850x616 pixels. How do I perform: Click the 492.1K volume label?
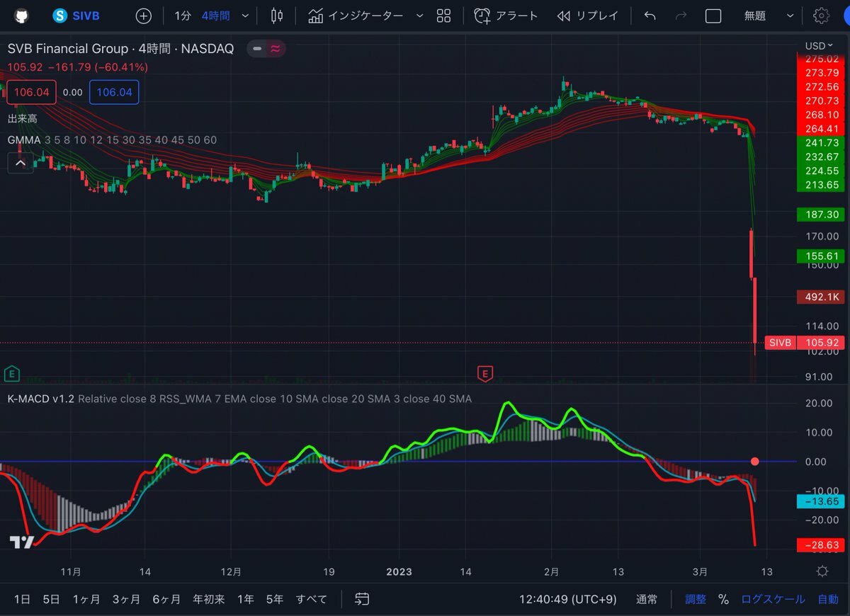click(820, 297)
